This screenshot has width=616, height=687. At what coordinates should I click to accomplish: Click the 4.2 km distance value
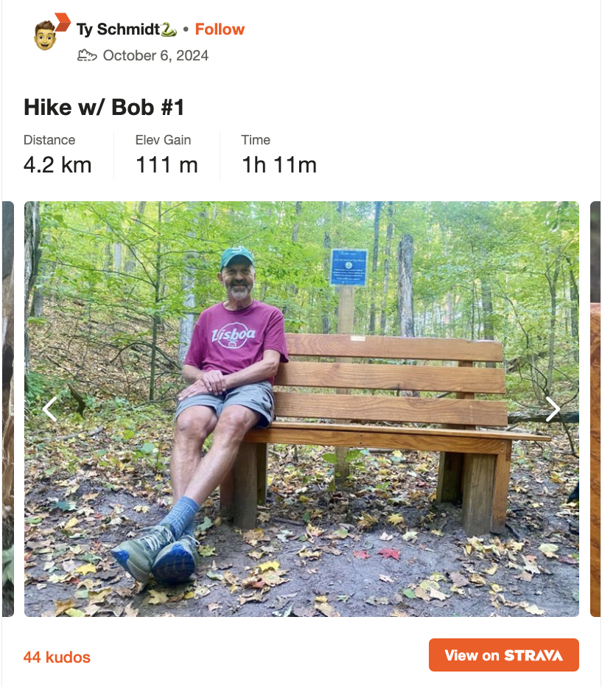coord(57,165)
